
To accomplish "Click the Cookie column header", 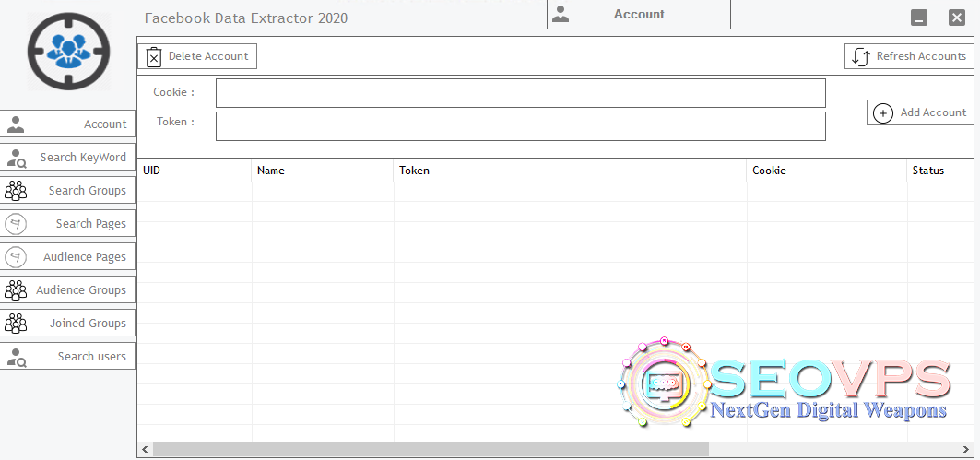I will [827, 170].
